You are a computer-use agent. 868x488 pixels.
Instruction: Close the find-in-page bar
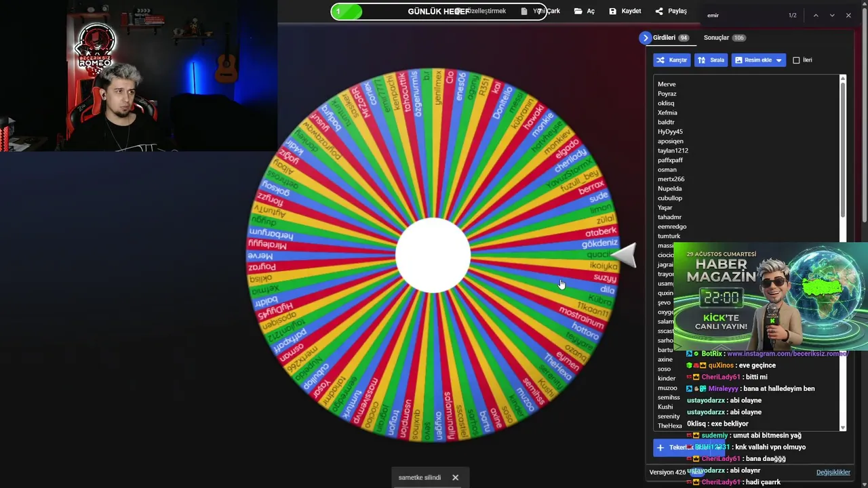click(848, 16)
